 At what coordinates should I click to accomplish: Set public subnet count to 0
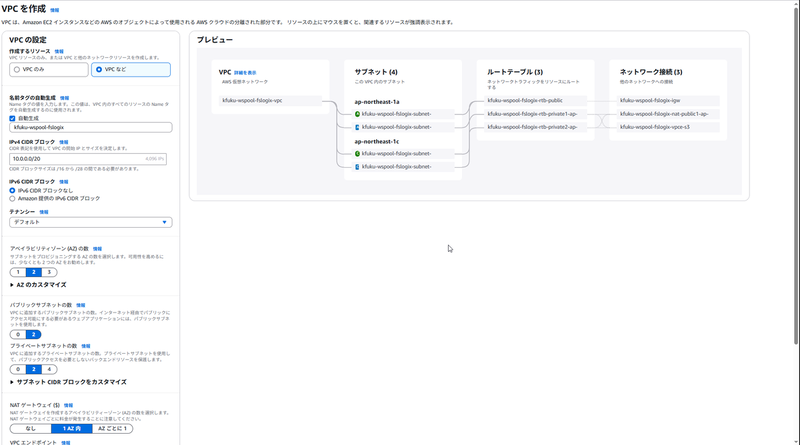click(18, 334)
